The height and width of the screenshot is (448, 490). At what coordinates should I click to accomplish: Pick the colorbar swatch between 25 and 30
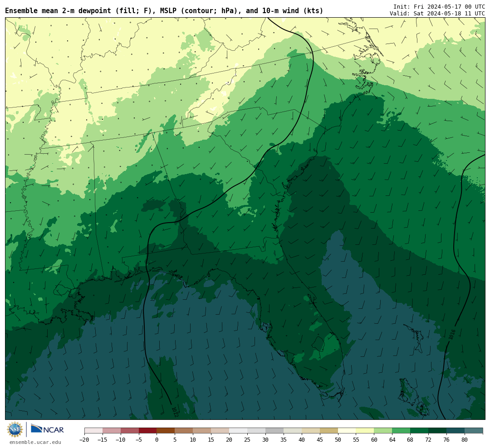click(256, 431)
